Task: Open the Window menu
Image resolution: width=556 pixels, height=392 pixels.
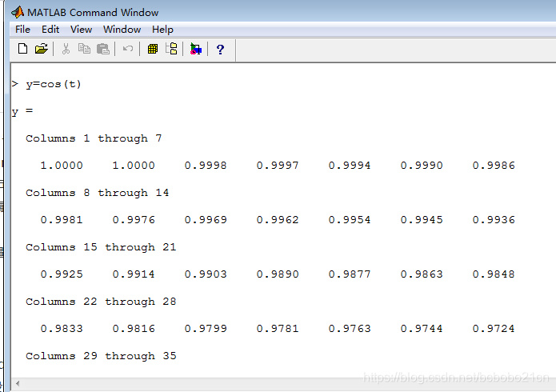Action: (122, 30)
